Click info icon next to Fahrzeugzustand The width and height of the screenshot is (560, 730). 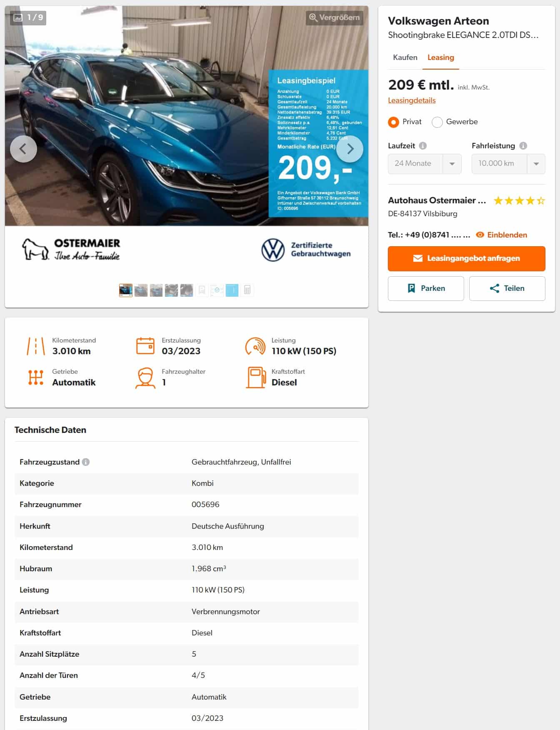point(86,462)
